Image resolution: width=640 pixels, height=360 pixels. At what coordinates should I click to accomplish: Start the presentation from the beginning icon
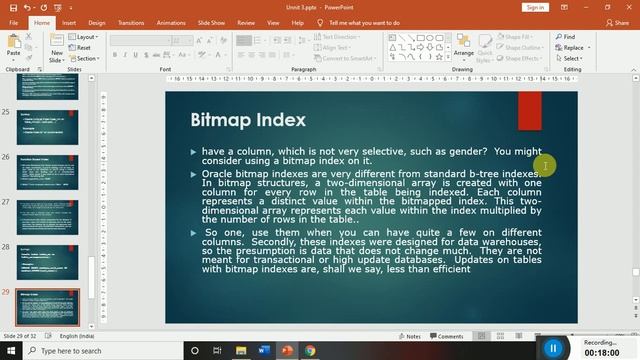click(58, 8)
